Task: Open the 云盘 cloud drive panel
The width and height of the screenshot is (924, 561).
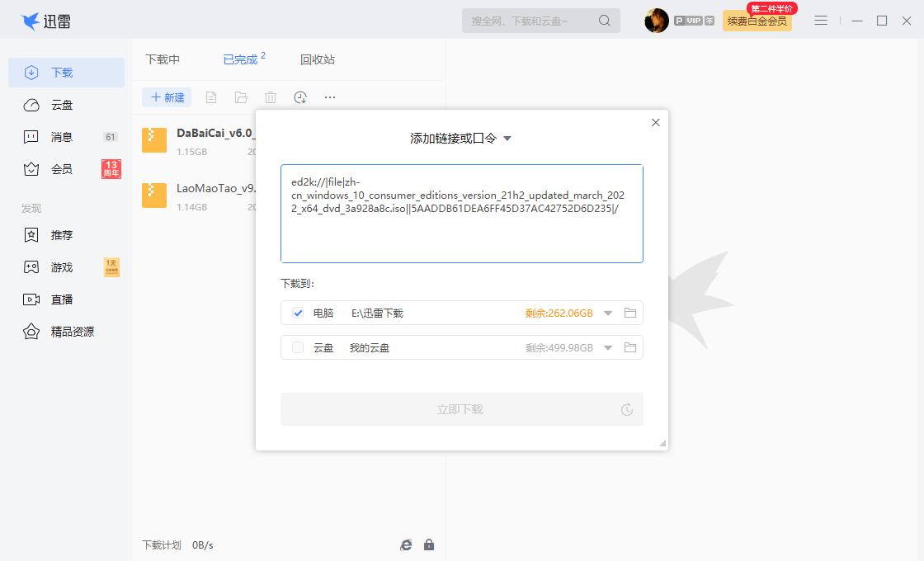Action: click(x=66, y=104)
